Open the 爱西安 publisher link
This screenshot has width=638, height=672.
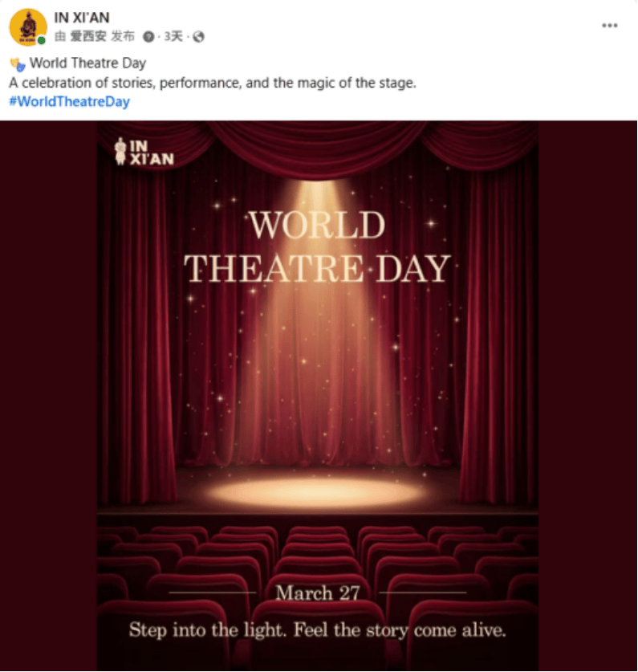[88, 36]
